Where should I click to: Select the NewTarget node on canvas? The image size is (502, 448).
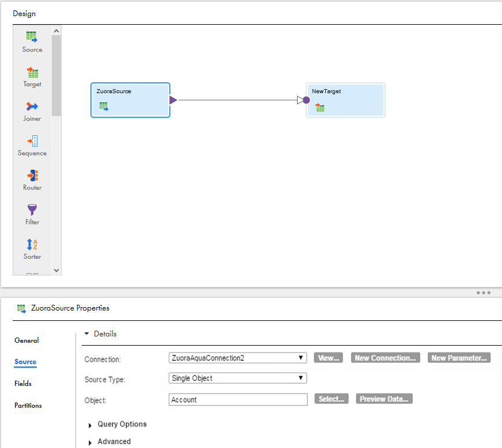[345, 100]
